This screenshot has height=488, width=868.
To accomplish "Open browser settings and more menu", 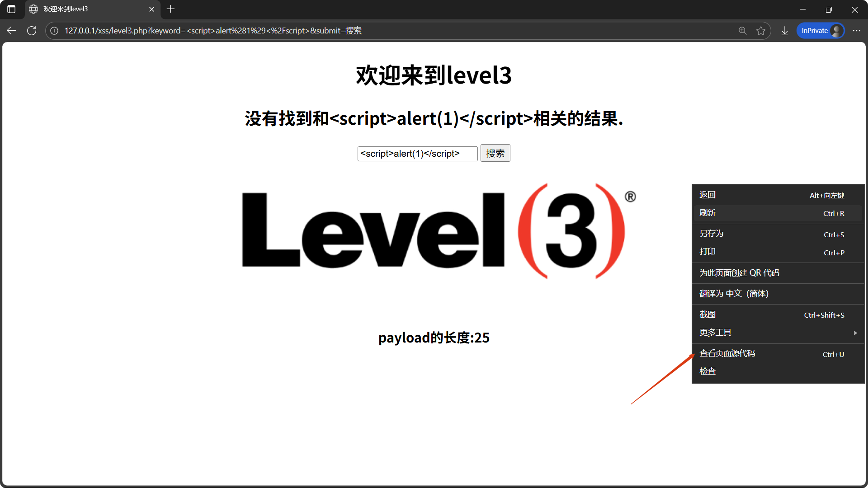I will tap(856, 31).
